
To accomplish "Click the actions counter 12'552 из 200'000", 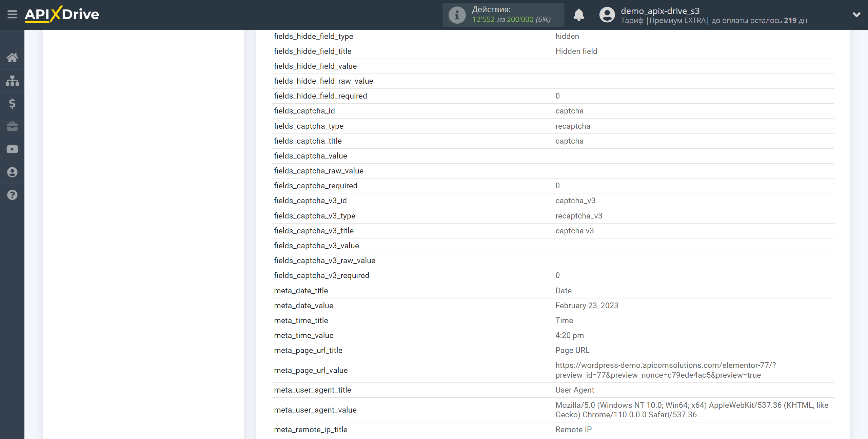I will pyautogui.click(x=511, y=20).
